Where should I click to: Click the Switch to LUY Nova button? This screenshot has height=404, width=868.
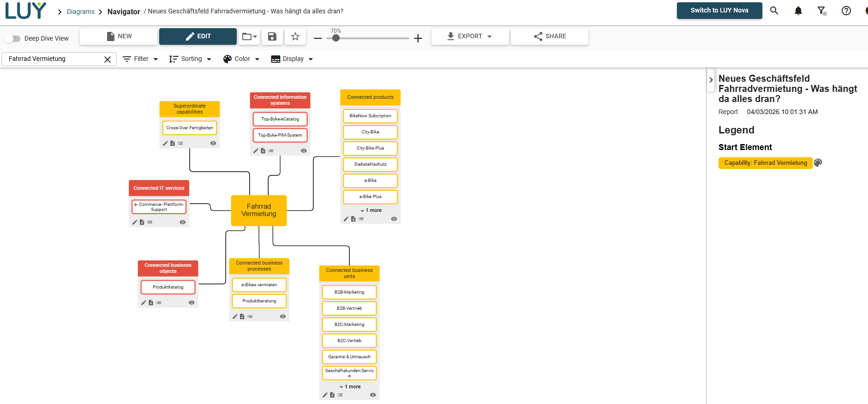719,11
